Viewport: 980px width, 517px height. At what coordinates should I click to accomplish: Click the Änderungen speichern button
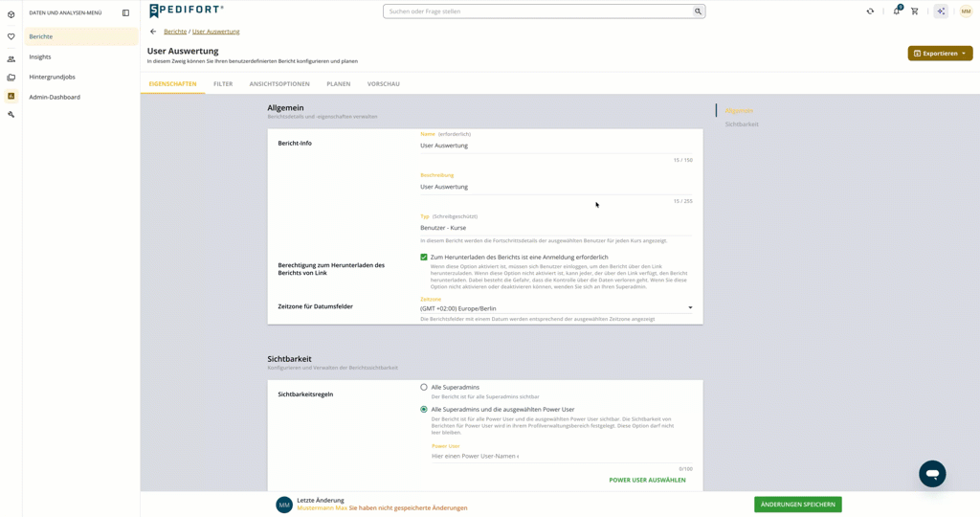coord(797,505)
